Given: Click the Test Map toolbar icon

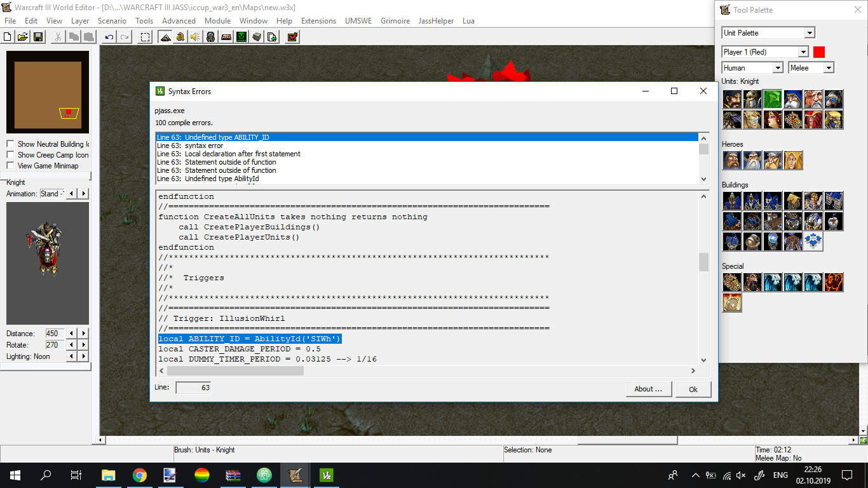Looking at the screenshot, I should (292, 37).
